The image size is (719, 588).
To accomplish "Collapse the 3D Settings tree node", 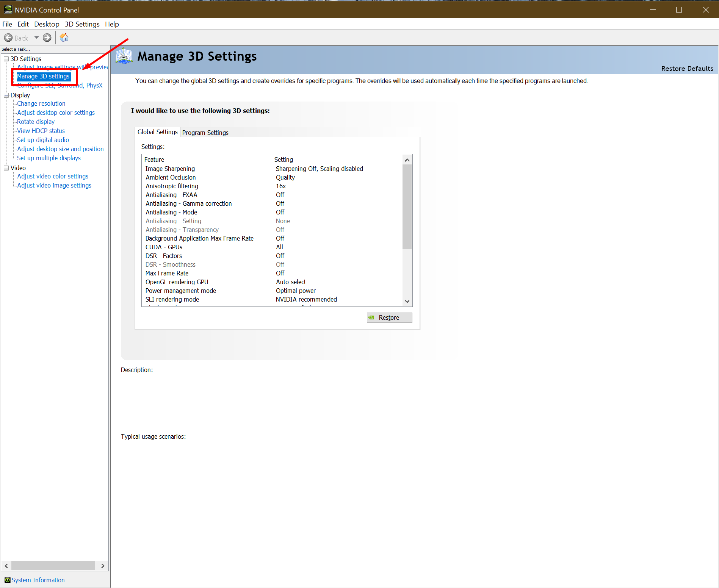I will point(6,59).
